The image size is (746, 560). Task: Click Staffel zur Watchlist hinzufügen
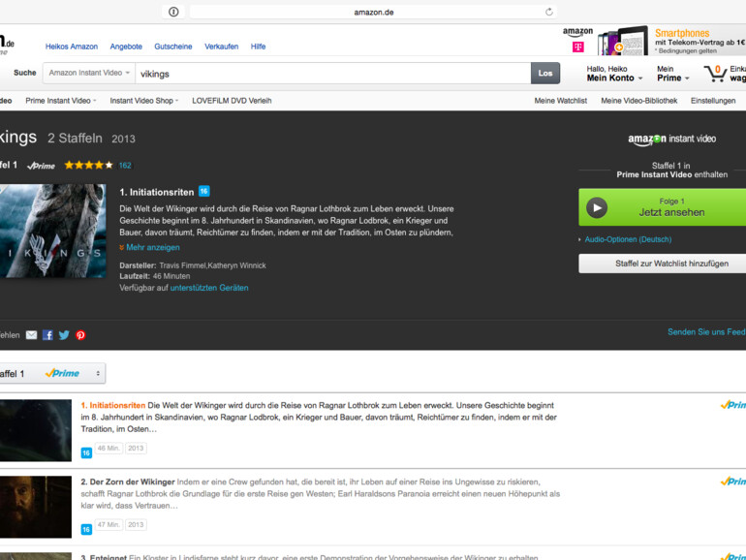(x=663, y=264)
